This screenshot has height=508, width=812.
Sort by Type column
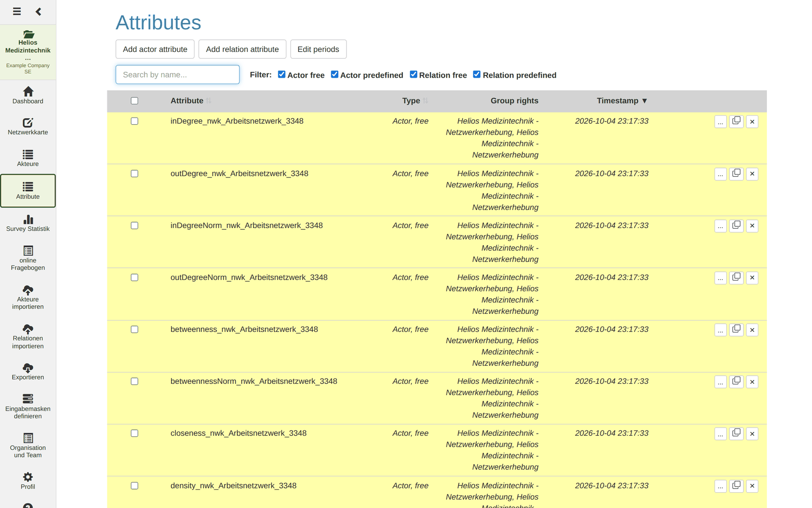[415, 101]
